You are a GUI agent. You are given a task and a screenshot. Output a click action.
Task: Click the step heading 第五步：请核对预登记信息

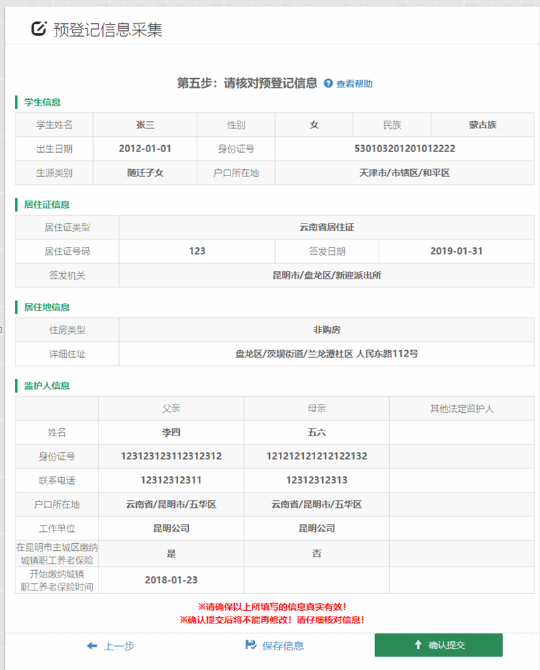pyautogui.click(x=247, y=83)
